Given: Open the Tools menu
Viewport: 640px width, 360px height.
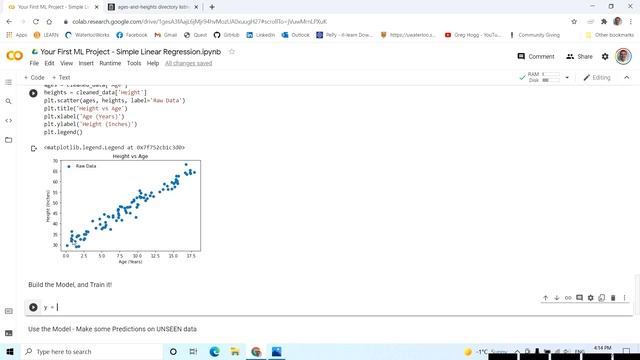Looking at the screenshot, I should click(x=134, y=63).
